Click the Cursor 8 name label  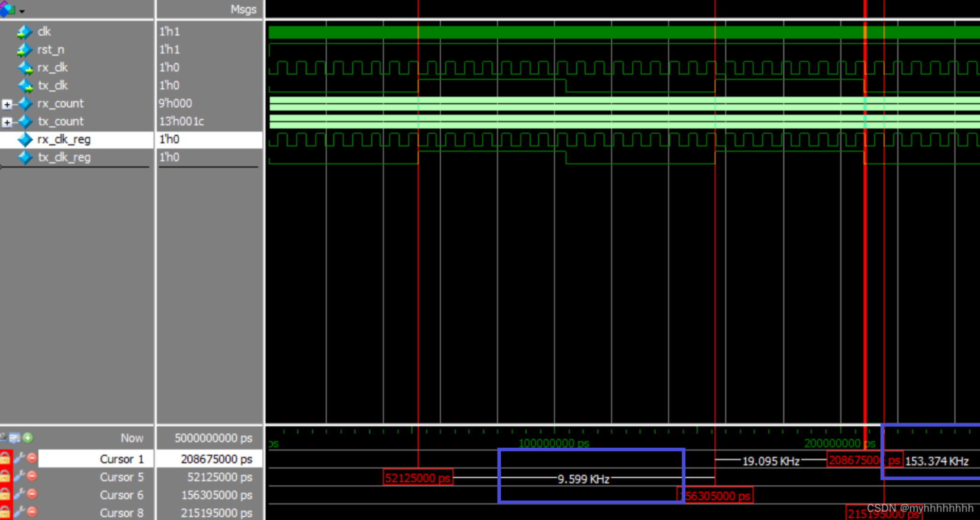click(121, 513)
